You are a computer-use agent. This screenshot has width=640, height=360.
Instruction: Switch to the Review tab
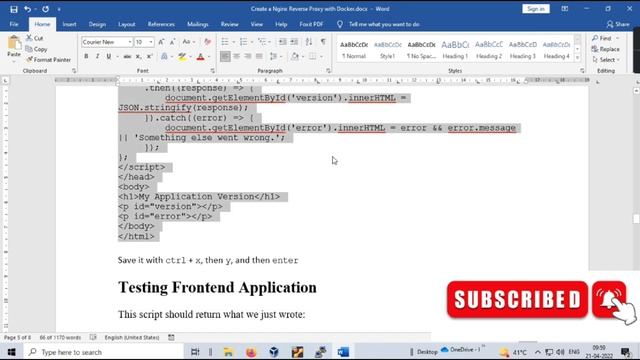point(229,24)
